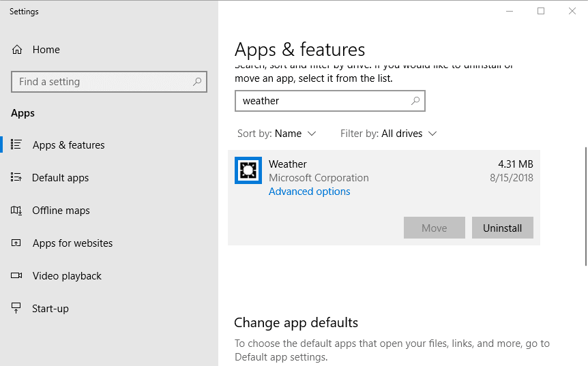Click the Video playback camera icon

(x=16, y=276)
